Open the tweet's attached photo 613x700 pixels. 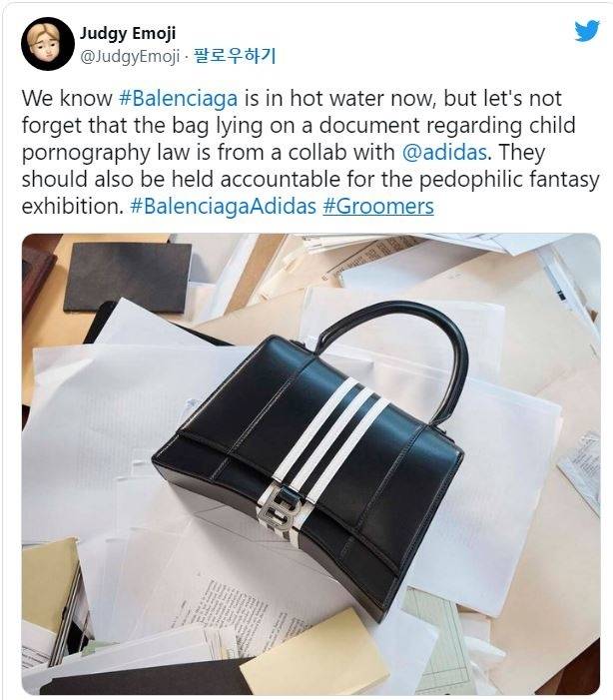click(x=310, y=463)
